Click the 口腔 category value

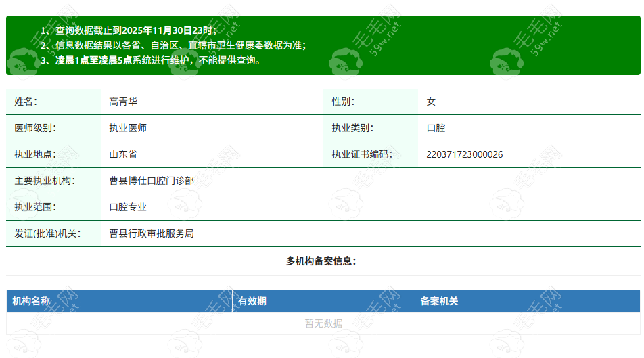(x=436, y=128)
